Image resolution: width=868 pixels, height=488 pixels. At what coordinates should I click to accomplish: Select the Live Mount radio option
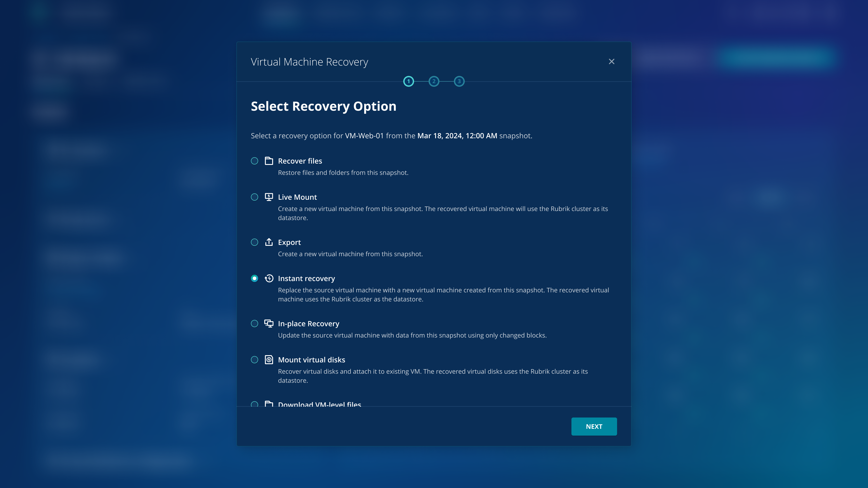click(x=254, y=197)
